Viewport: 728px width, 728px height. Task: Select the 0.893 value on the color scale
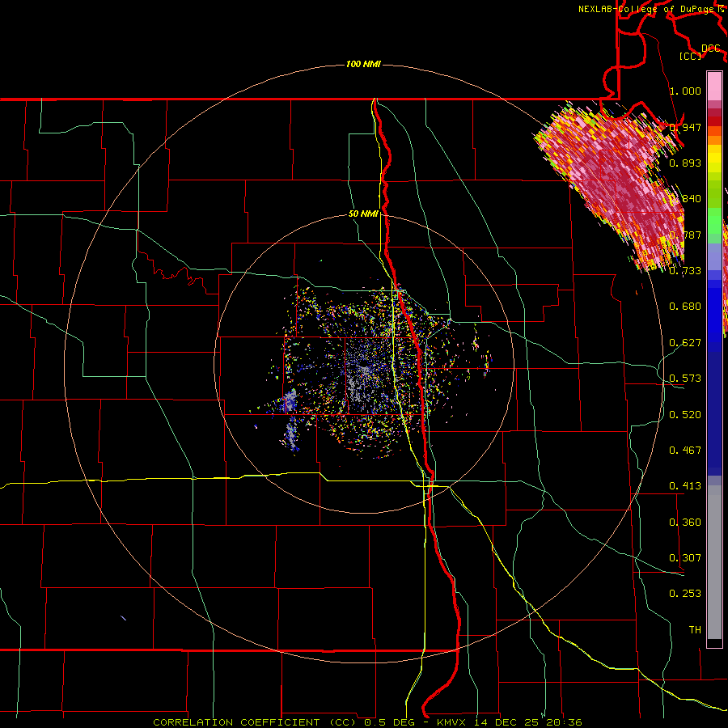[685, 163]
